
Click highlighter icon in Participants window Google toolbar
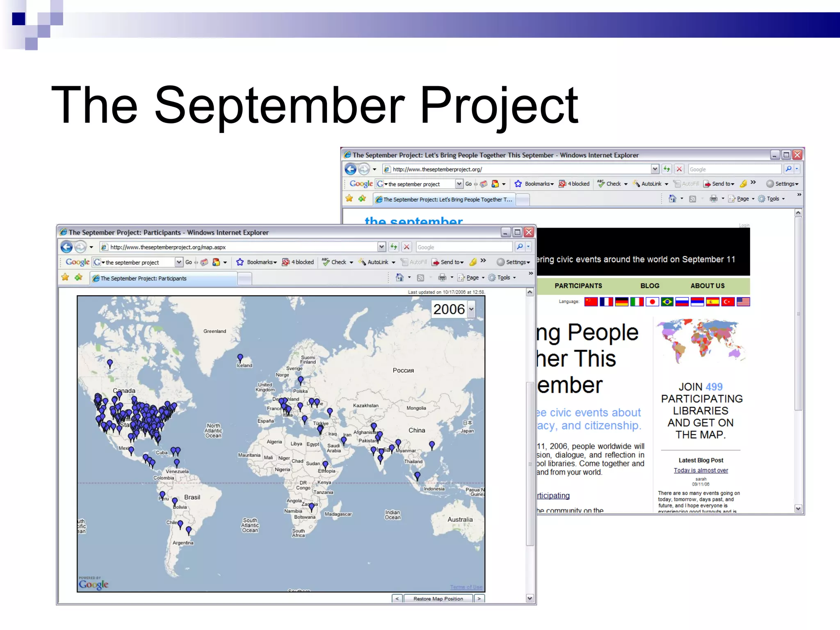point(473,262)
